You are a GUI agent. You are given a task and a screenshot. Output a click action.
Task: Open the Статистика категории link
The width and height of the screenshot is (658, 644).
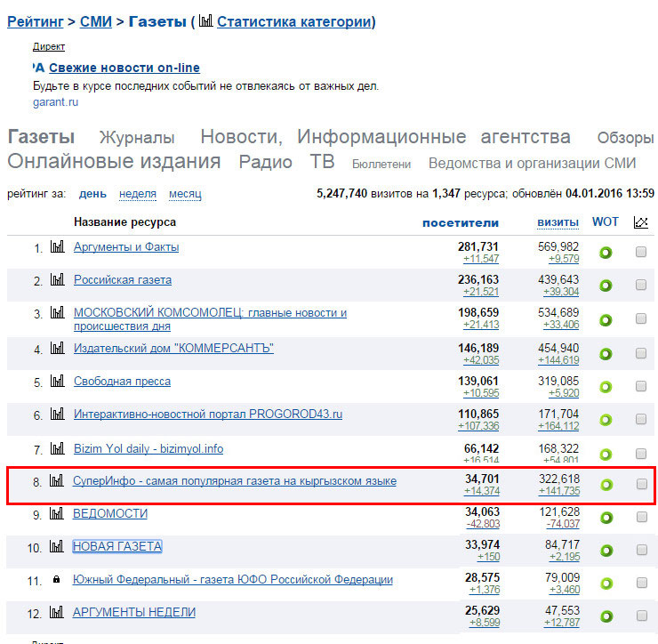294,21
